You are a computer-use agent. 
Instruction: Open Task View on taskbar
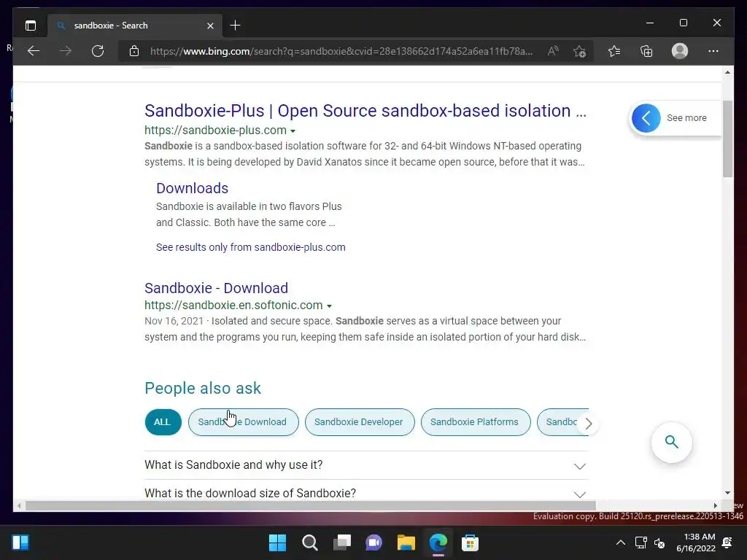341,542
